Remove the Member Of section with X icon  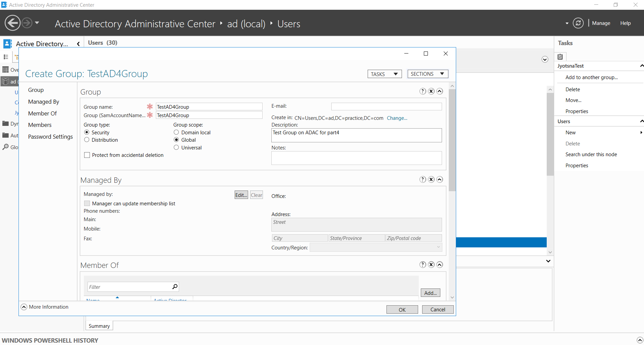click(x=431, y=265)
